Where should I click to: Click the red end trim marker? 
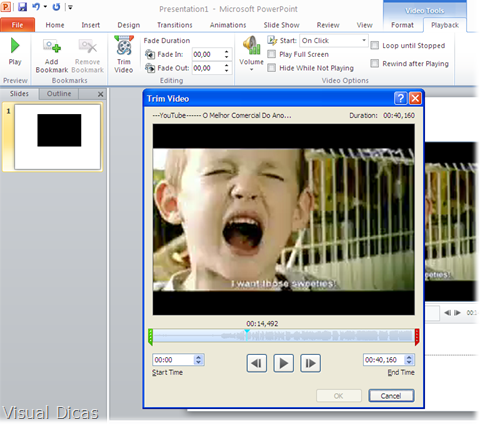417,337
